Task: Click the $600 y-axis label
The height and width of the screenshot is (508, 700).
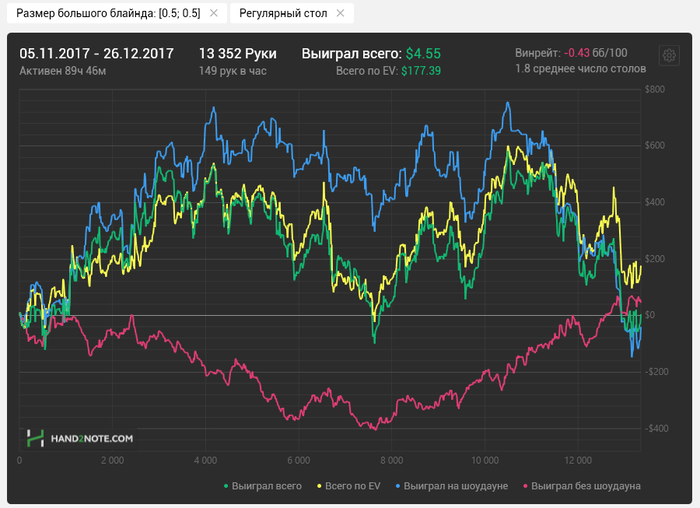Action: (x=655, y=146)
